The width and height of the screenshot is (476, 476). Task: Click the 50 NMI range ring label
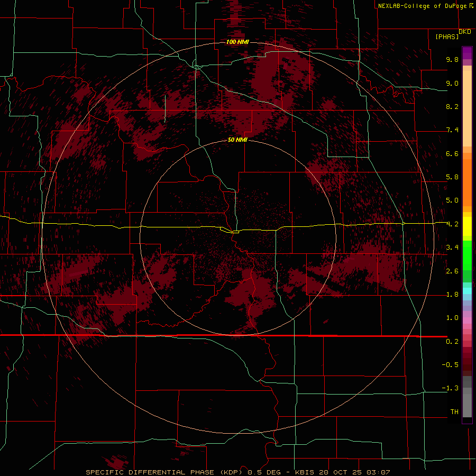237,140
